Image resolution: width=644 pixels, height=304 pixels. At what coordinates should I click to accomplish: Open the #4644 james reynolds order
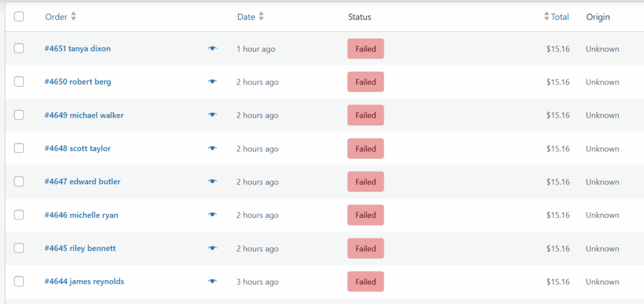click(x=84, y=282)
